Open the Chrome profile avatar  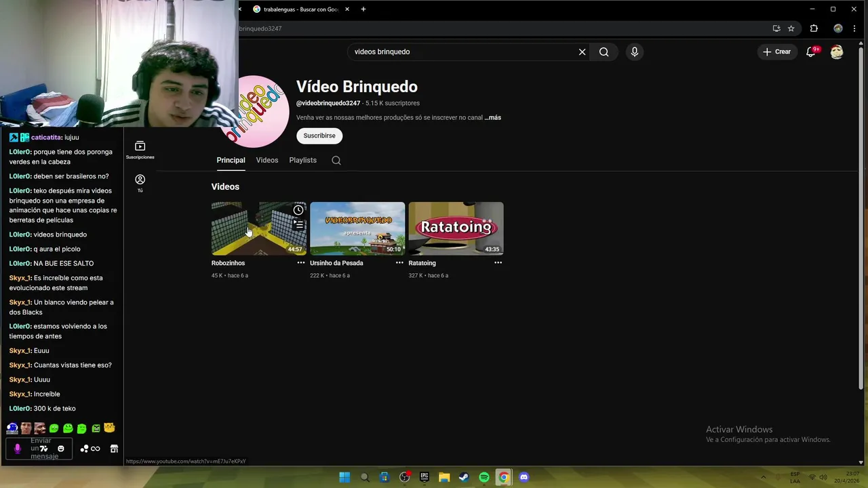838,28
